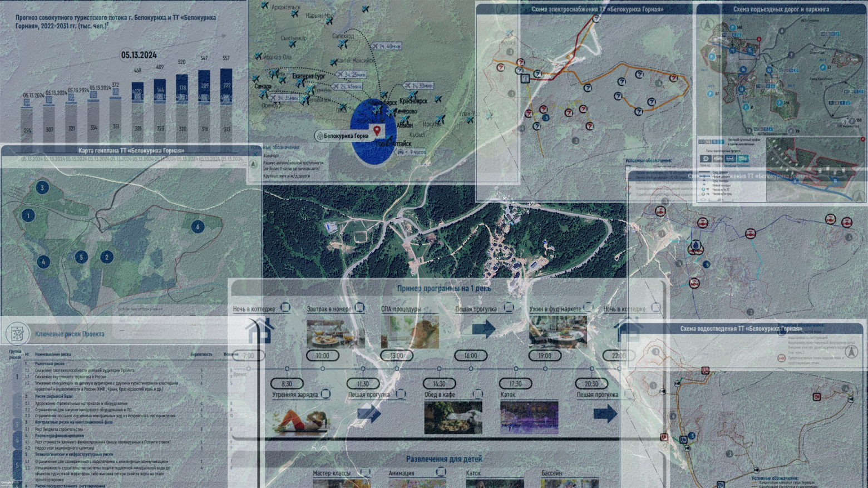868x488 pixels.
Task: Click the Пример программы на 1 день title
Action: 444,288
